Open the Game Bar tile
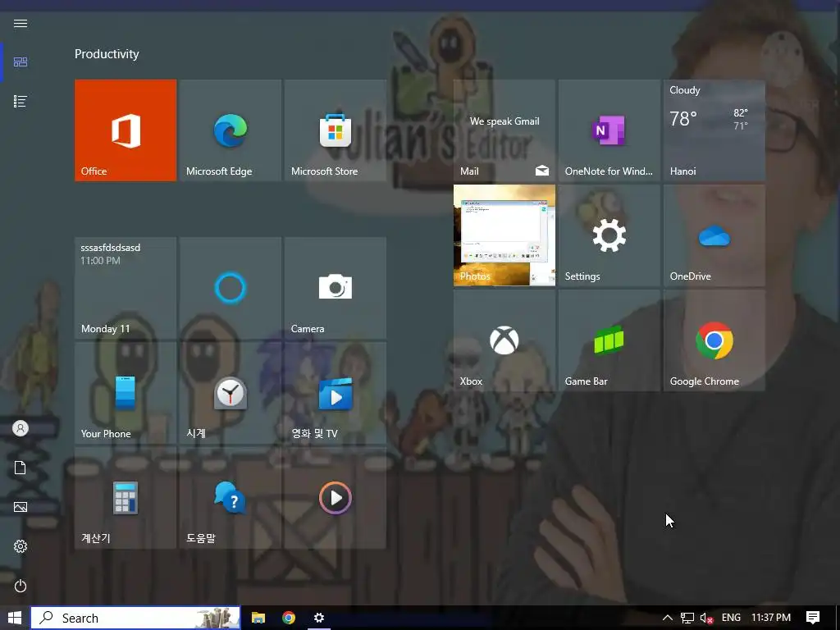This screenshot has height=630, width=840. [609, 340]
